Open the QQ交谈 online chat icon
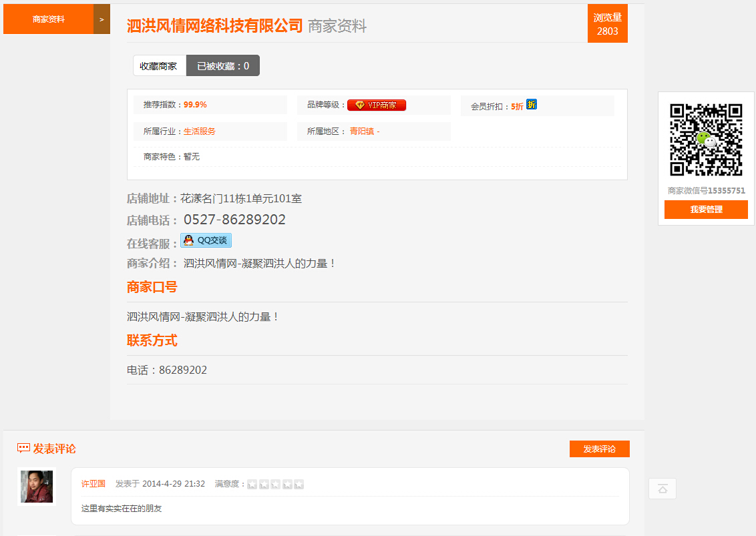The image size is (756, 536). coord(205,240)
